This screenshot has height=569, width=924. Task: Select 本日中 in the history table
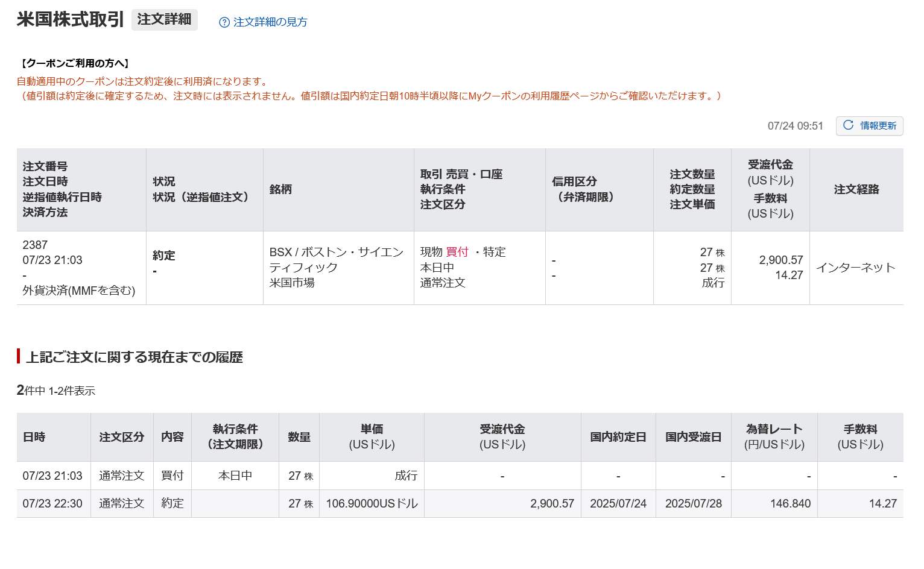tap(235, 476)
